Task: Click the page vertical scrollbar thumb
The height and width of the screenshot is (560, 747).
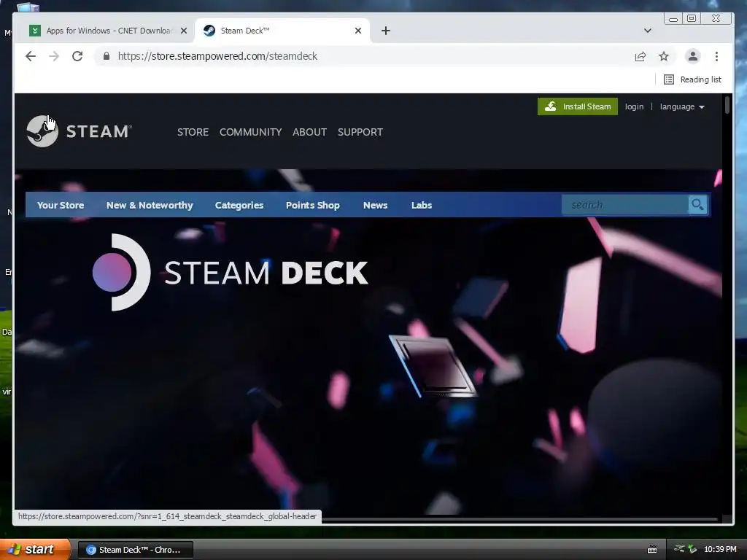Action: pos(727,105)
